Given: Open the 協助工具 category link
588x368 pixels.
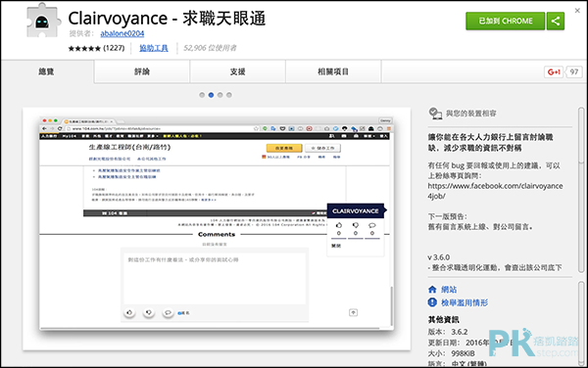Looking at the screenshot, I should 154,48.
